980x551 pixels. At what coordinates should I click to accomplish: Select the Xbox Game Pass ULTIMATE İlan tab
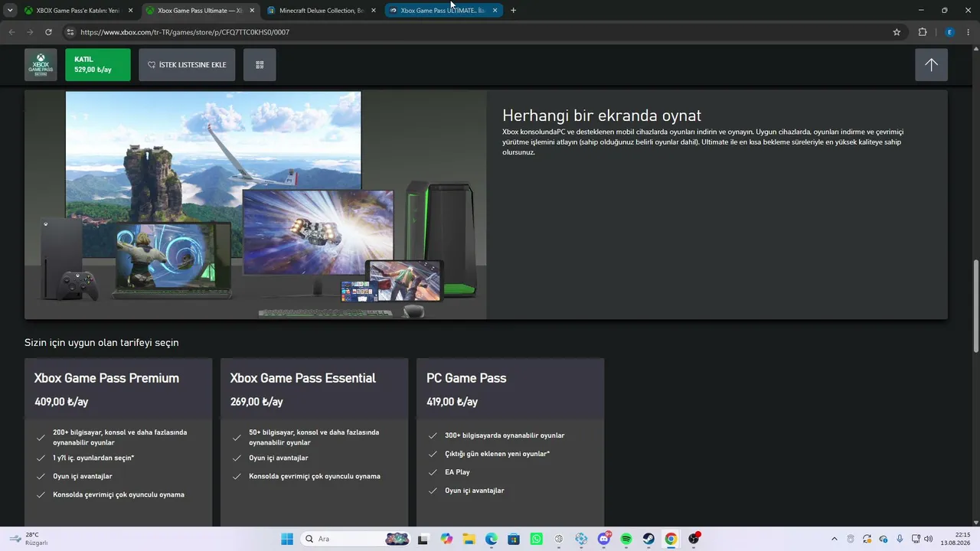(x=443, y=11)
